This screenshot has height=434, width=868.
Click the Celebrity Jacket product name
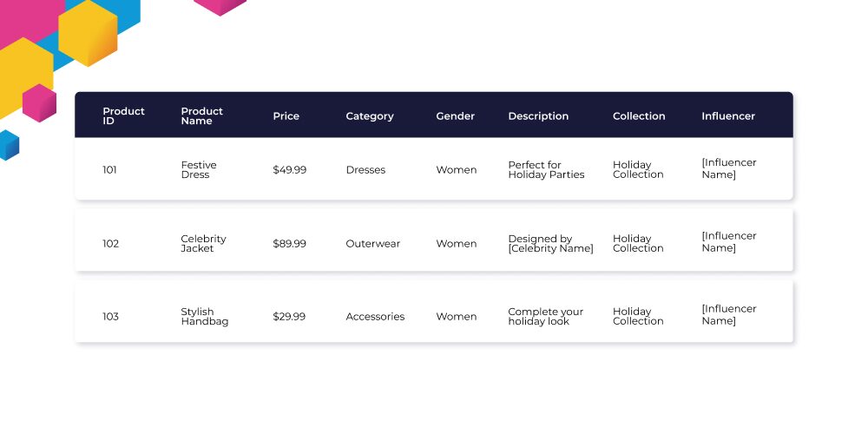(x=203, y=244)
